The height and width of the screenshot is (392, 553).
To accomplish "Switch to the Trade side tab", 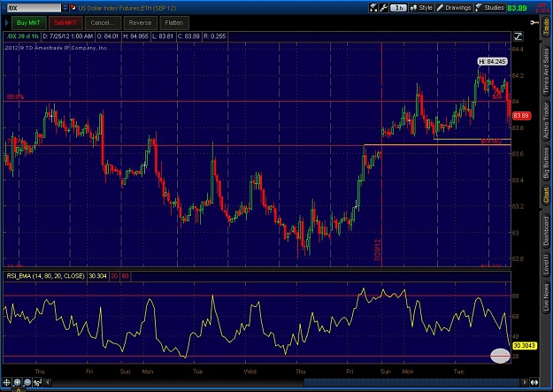I will 546,27.
